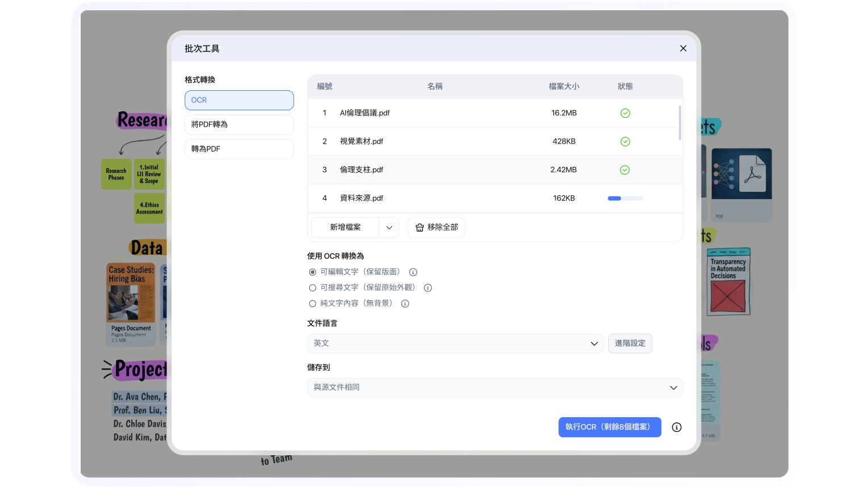Click the trash basket icon in 移除全部
868x487 pixels.
pyautogui.click(x=420, y=228)
